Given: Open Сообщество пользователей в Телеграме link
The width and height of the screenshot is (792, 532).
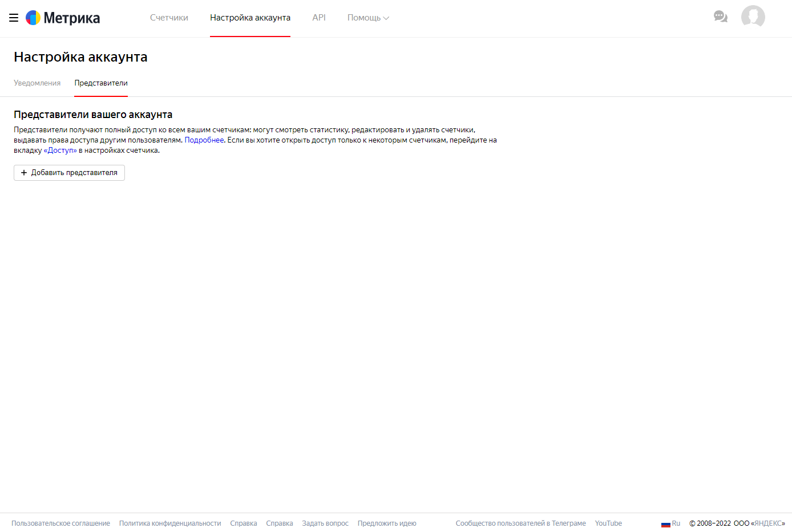Looking at the screenshot, I should [x=520, y=523].
